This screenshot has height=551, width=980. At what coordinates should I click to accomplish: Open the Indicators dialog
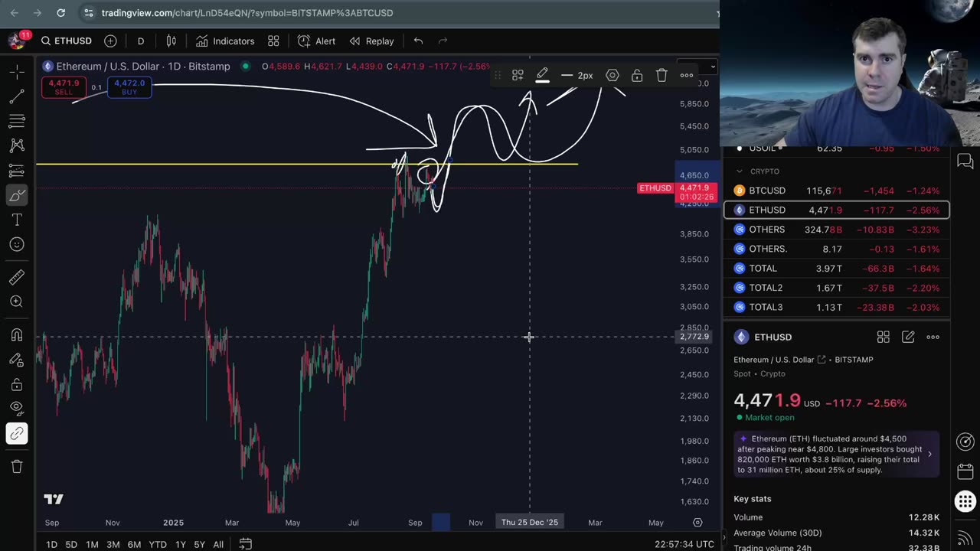[x=225, y=41]
